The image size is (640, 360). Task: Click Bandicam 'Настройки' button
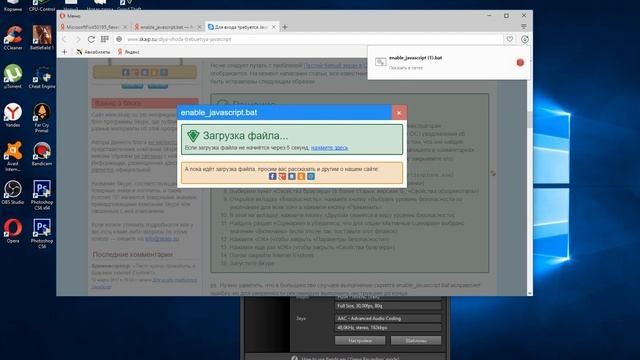point(360,340)
